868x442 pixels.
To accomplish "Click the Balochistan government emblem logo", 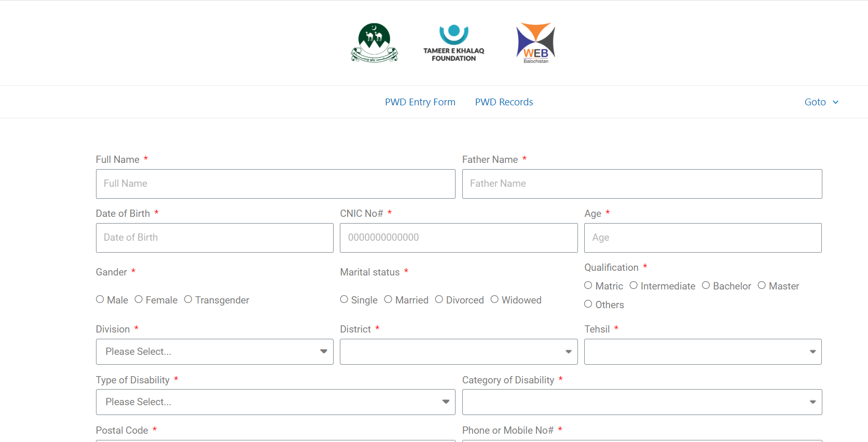I will click(374, 43).
